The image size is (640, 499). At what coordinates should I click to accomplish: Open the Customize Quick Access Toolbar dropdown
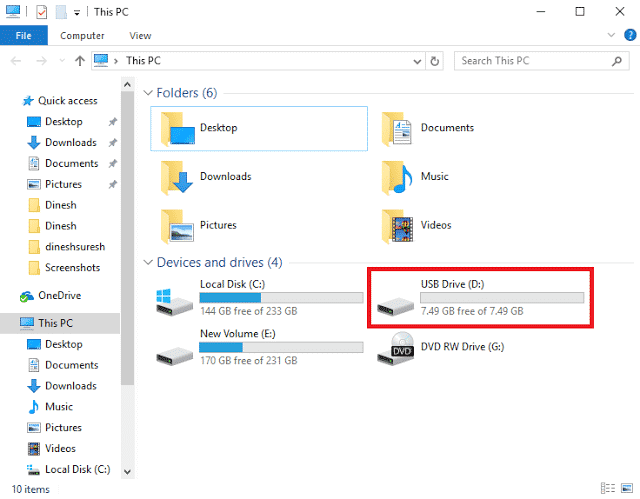pyautogui.click(x=77, y=13)
